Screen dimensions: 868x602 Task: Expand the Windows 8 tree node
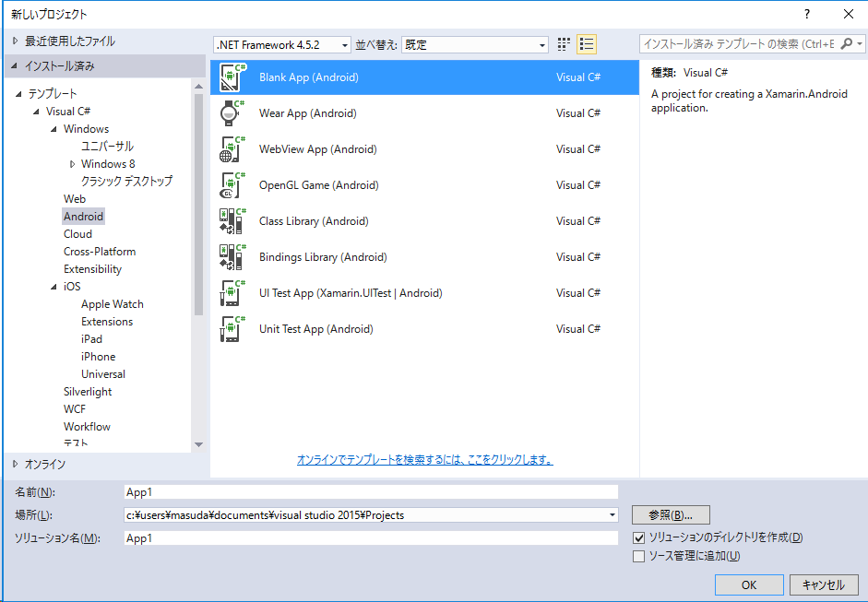point(73,164)
